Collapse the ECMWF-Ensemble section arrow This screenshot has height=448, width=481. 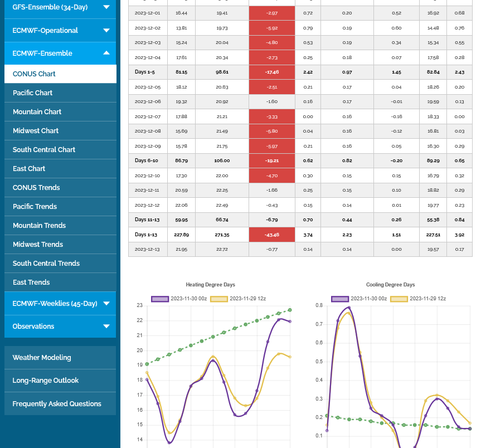coord(106,53)
